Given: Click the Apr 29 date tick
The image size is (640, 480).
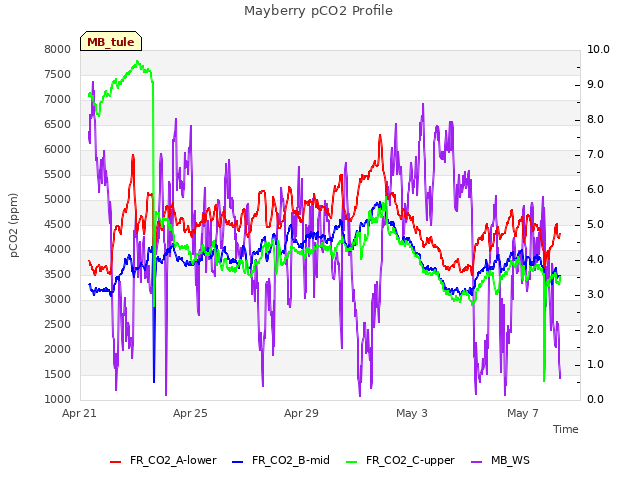Looking at the screenshot, I should [x=301, y=413].
